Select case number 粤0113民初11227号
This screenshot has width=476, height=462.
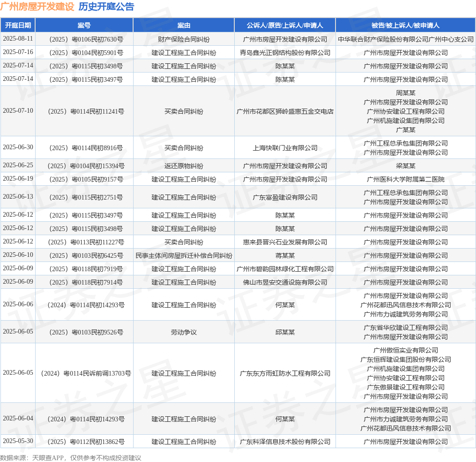coord(86,242)
